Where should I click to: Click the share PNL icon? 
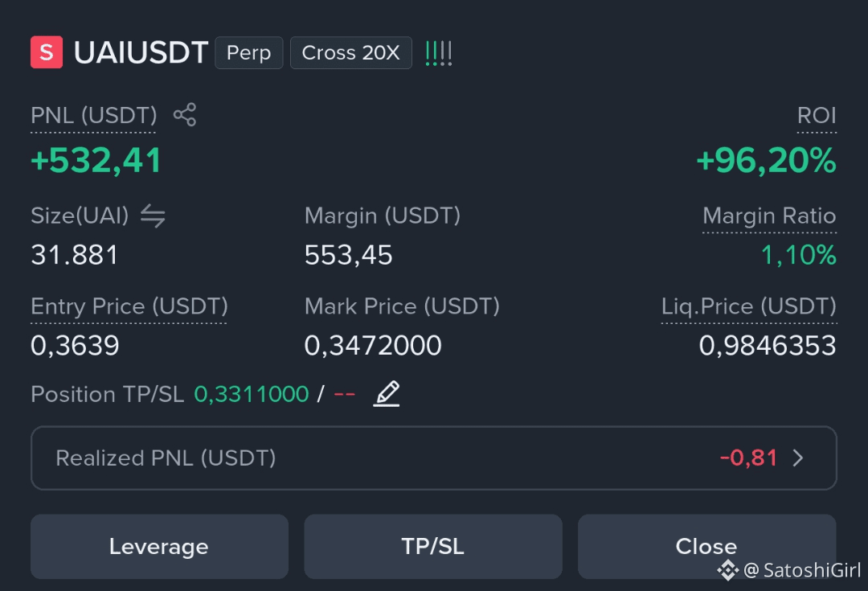pos(185,115)
